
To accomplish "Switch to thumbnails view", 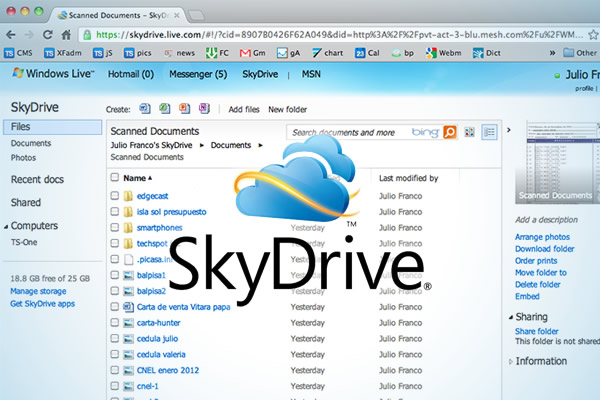I will click(469, 132).
